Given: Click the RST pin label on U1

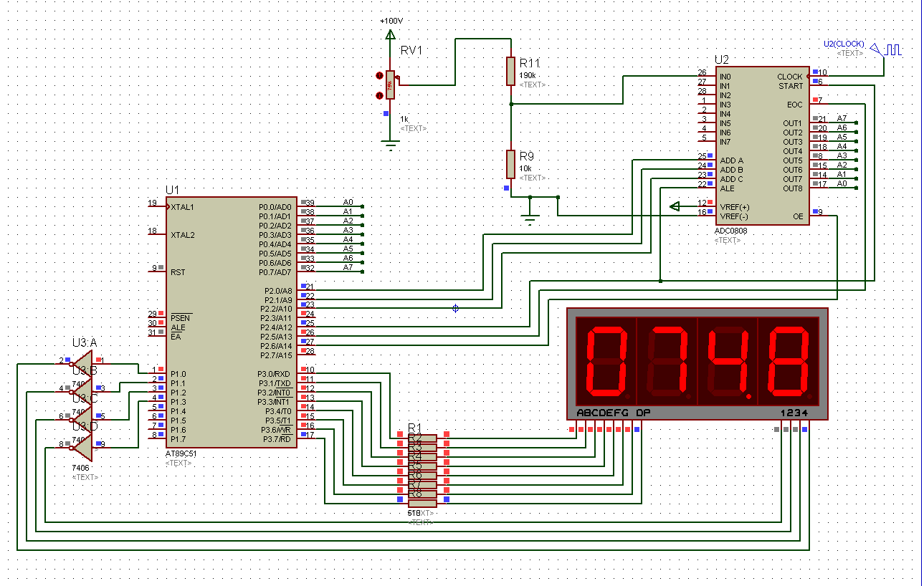Looking at the screenshot, I should point(178,272).
